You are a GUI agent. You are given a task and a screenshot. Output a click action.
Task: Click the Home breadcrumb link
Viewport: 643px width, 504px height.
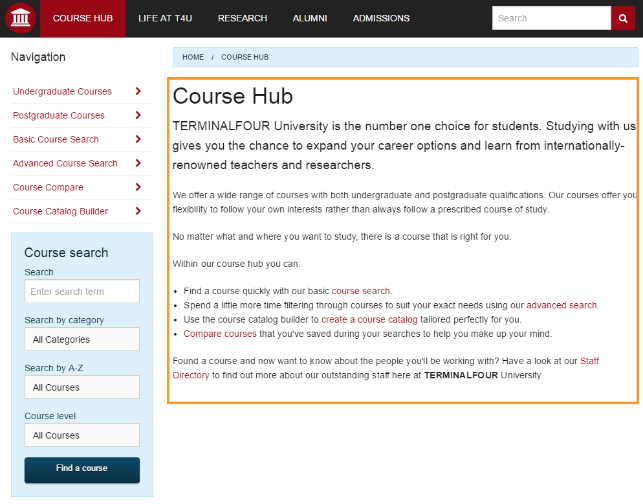click(193, 57)
